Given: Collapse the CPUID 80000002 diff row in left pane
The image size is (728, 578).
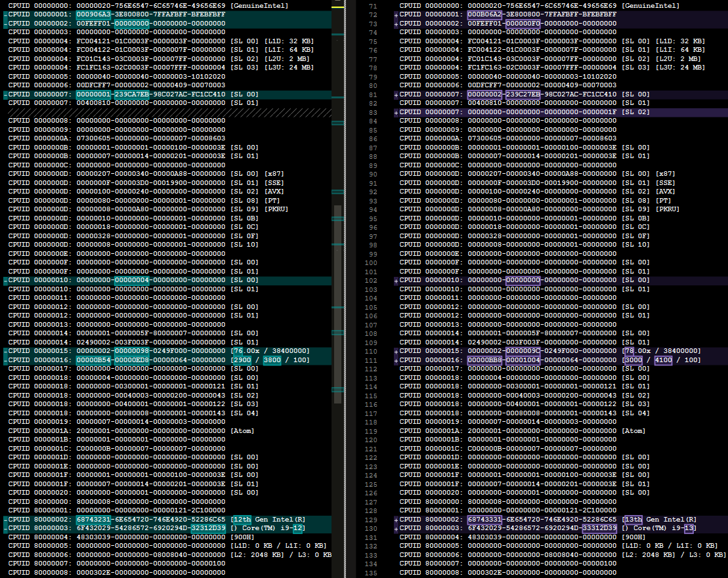Looking at the screenshot, I should click(5, 518).
